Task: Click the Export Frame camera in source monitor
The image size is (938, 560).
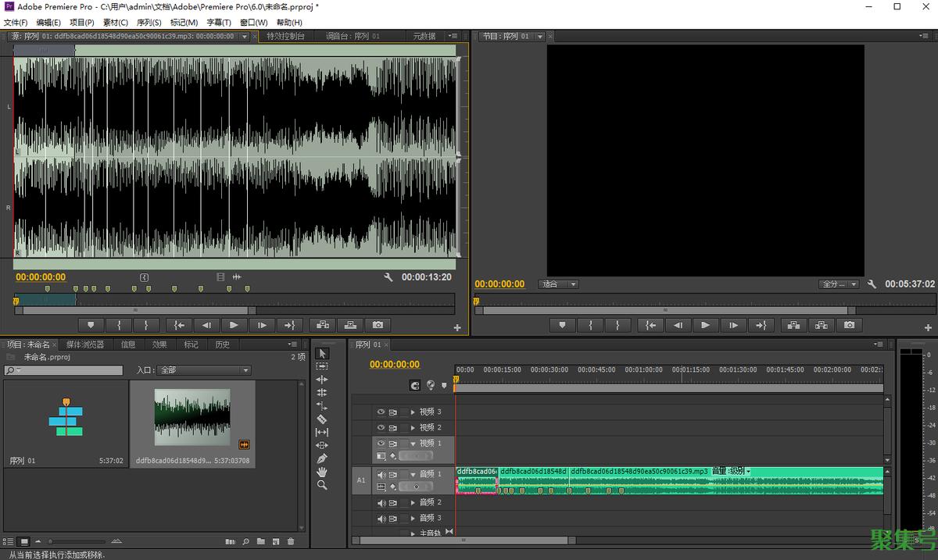Action: click(378, 325)
